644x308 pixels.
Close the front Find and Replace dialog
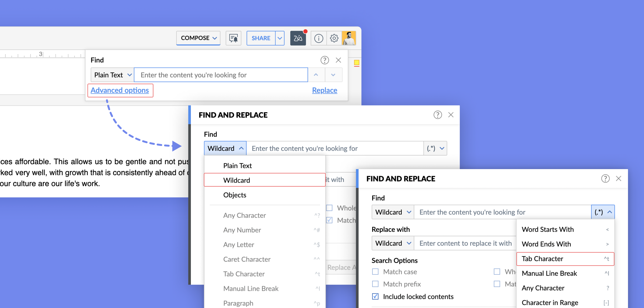pyautogui.click(x=619, y=179)
